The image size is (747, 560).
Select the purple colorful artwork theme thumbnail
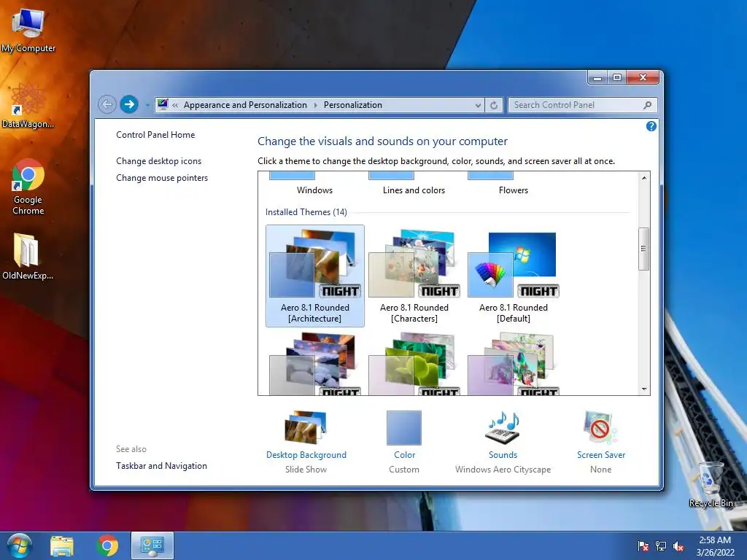tap(513, 364)
